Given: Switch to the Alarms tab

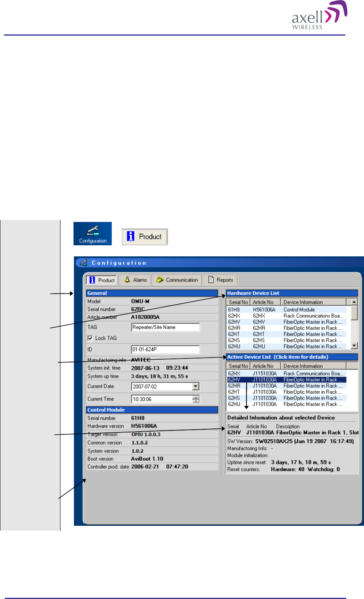Looking at the screenshot, I should (x=136, y=280).
